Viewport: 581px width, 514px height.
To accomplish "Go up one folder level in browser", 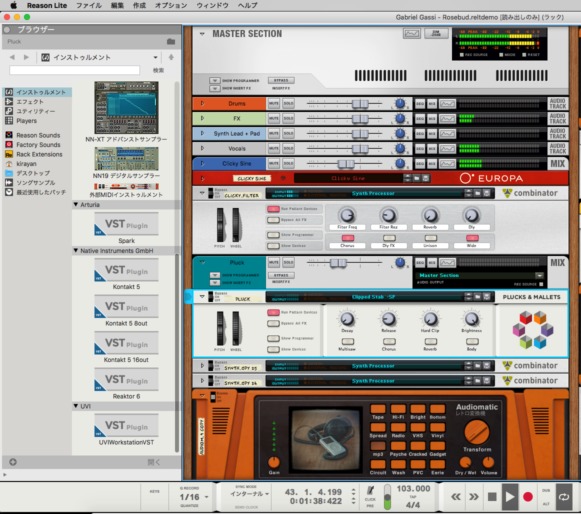I will click(171, 57).
